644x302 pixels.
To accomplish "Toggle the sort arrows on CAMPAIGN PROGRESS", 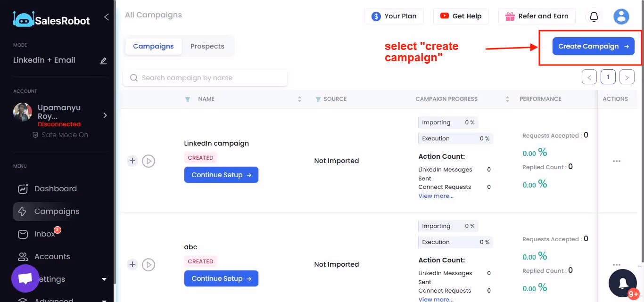I will [507, 99].
